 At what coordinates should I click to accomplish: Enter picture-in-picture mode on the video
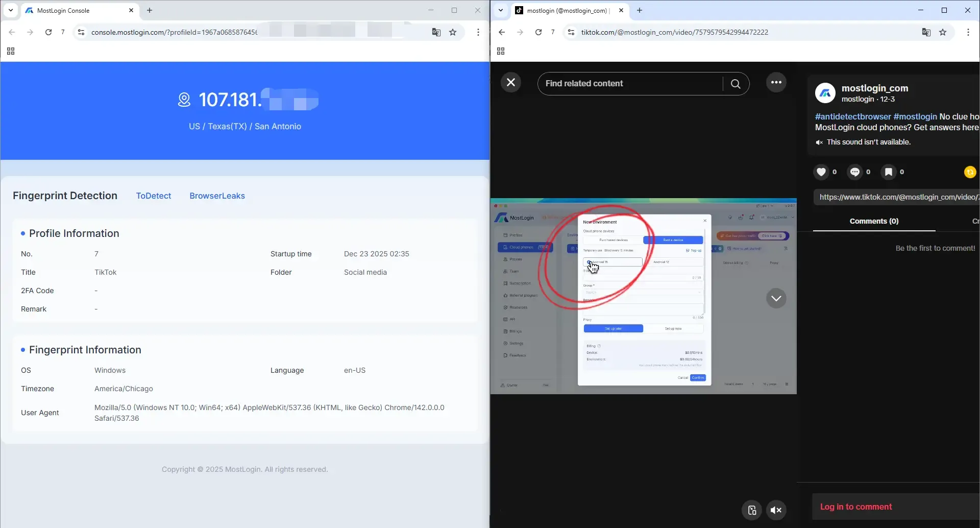pos(751,510)
